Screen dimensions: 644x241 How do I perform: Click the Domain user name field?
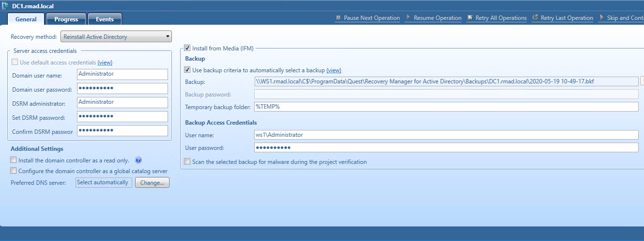(122, 74)
